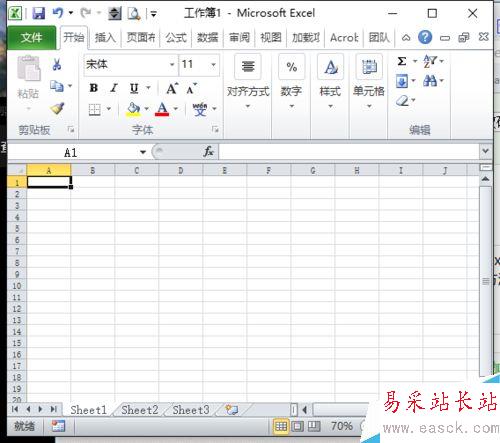Click the macro record icon in status bar

tap(58, 426)
